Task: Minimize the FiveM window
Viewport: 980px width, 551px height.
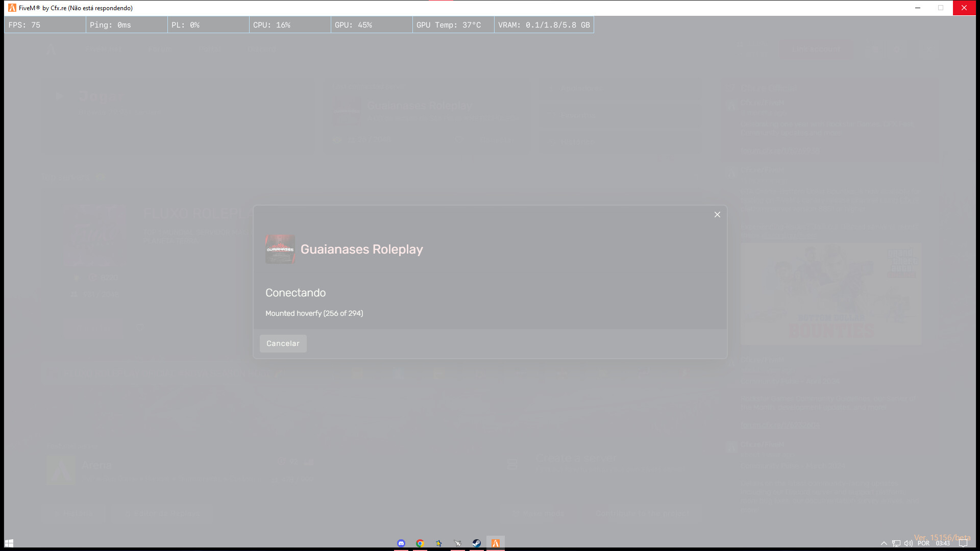Action: (918, 8)
